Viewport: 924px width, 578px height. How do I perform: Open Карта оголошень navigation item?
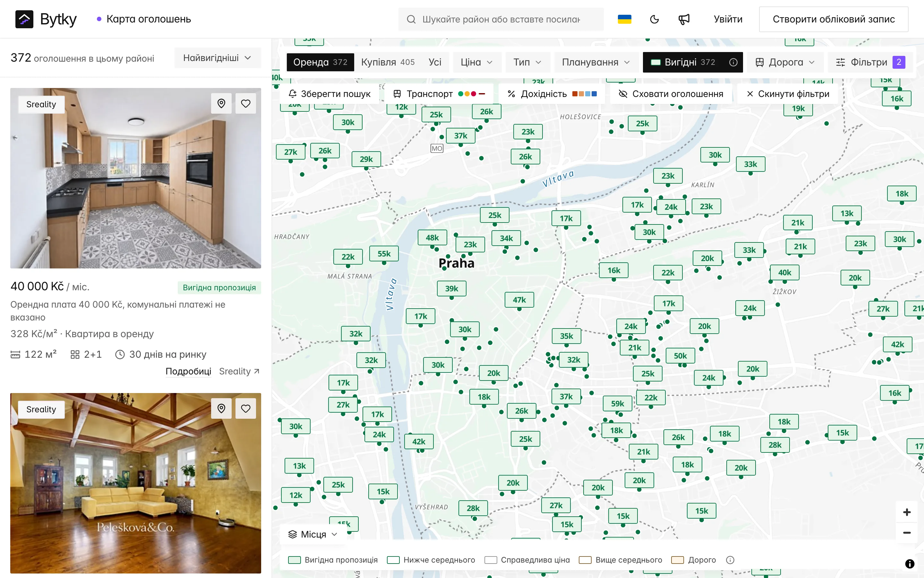144,19
